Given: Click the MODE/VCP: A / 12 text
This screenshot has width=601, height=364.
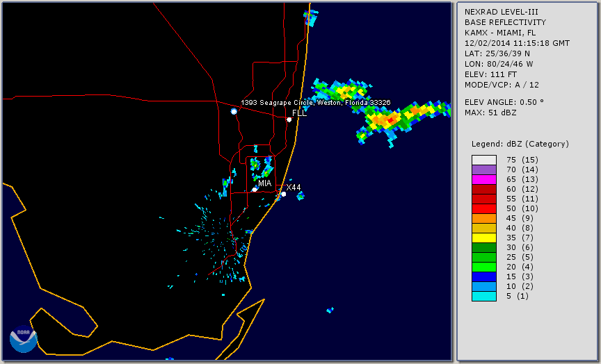Looking at the screenshot, I should click(x=502, y=85).
